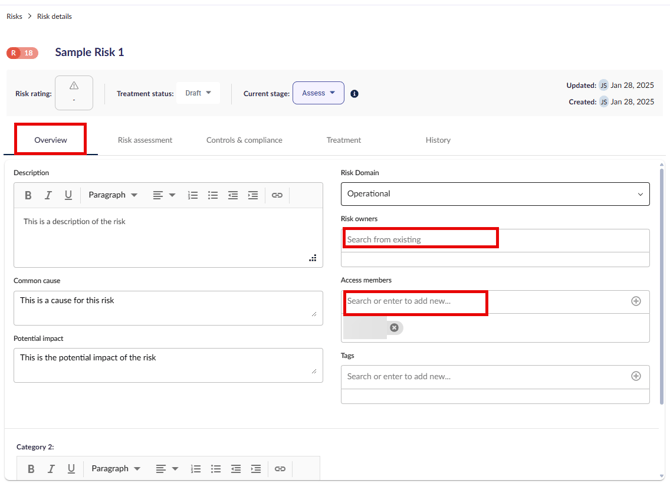670x496 pixels.
Task: Remove the existing access member chip
Action: coord(394,327)
